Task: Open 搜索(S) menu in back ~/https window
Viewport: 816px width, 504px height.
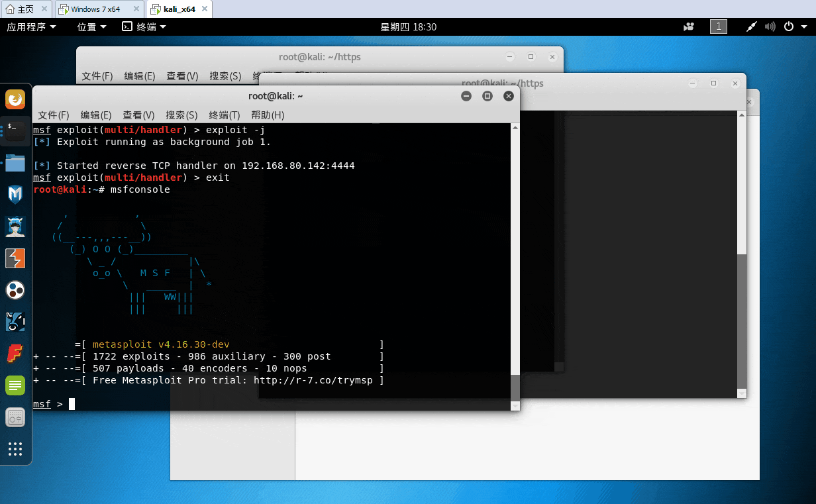Action: pos(225,76)
